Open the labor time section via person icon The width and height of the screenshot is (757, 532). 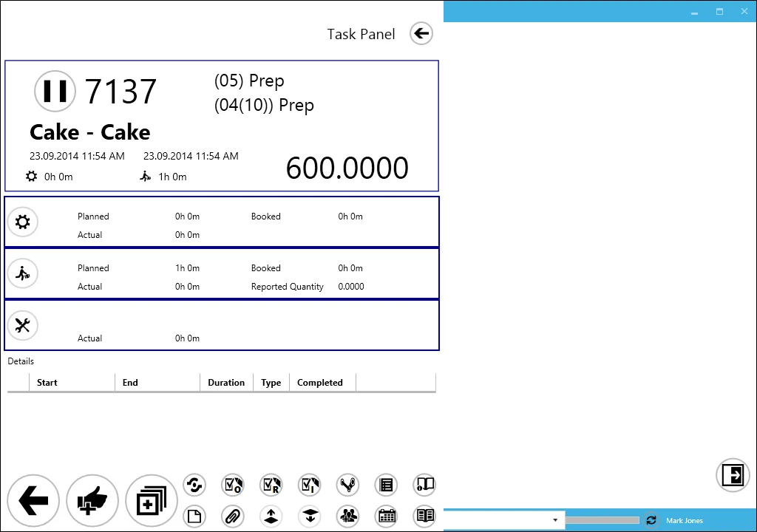23,273
